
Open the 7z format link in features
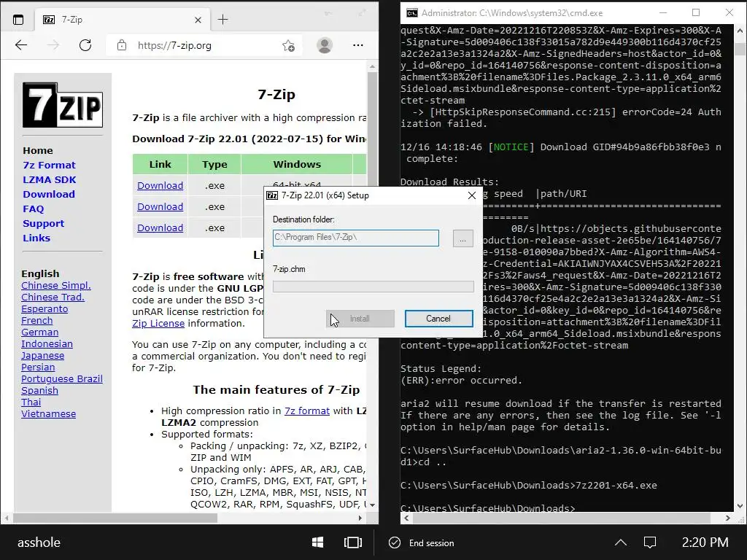tap(307, 411)
